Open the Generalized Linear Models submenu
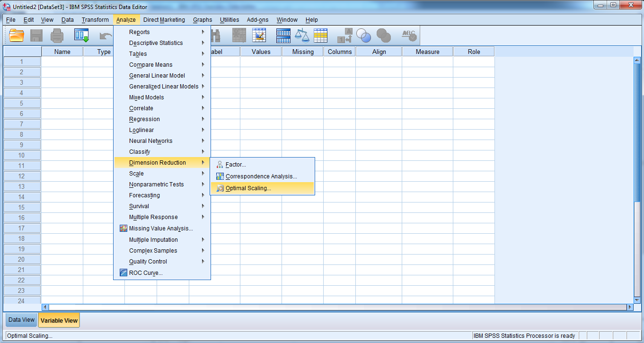 [x=162, y=87]
